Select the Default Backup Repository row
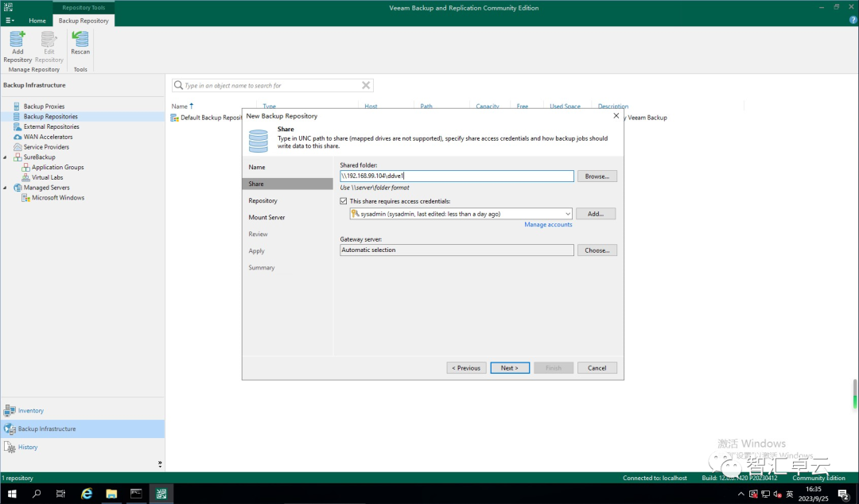 (206, 117)
